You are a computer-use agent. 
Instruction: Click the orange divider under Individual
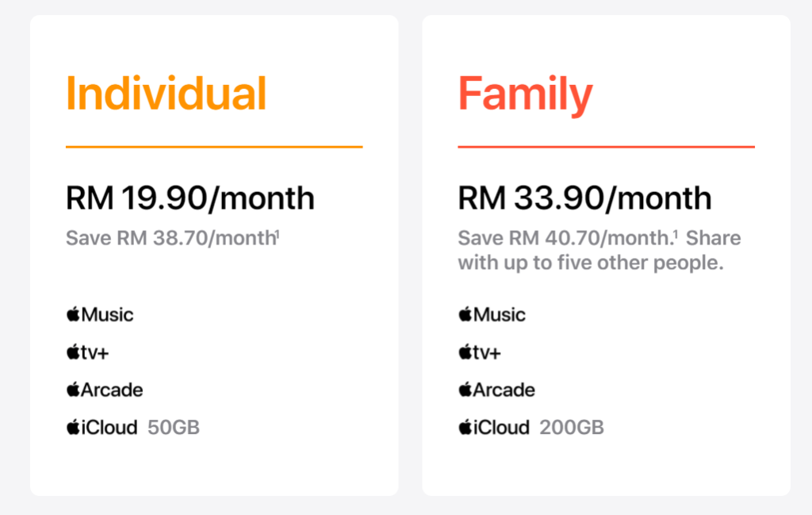(x=214, y=147)
